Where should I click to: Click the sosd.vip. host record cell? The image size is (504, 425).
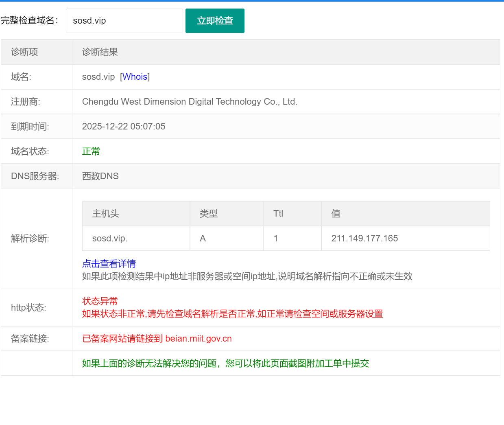tap(110, 239)
